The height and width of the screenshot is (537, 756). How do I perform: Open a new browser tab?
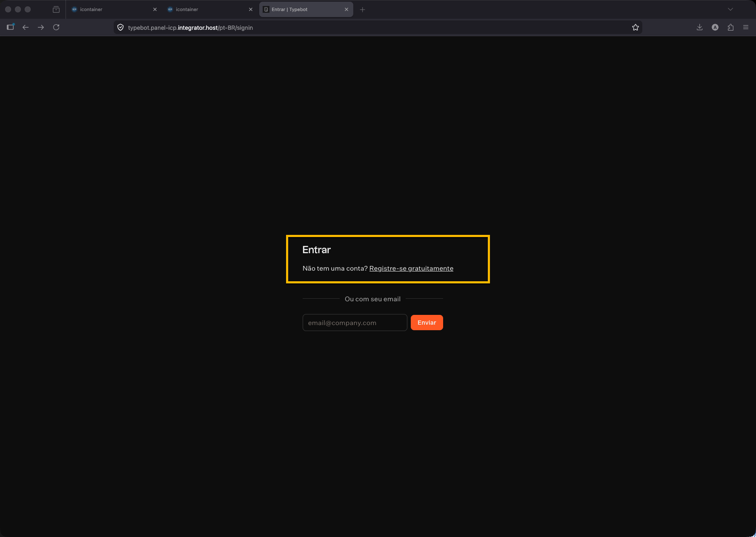tap(362, 9)
